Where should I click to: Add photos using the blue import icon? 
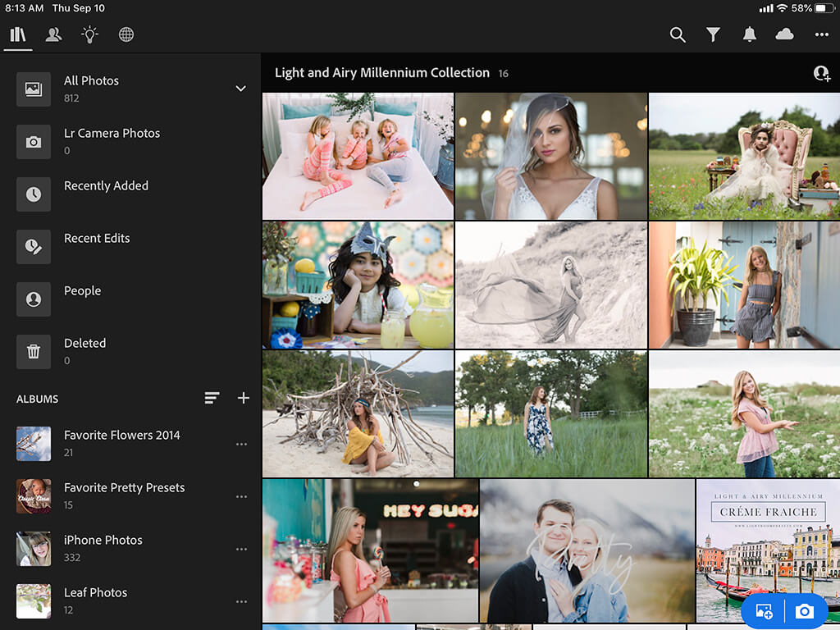[764, 611]
